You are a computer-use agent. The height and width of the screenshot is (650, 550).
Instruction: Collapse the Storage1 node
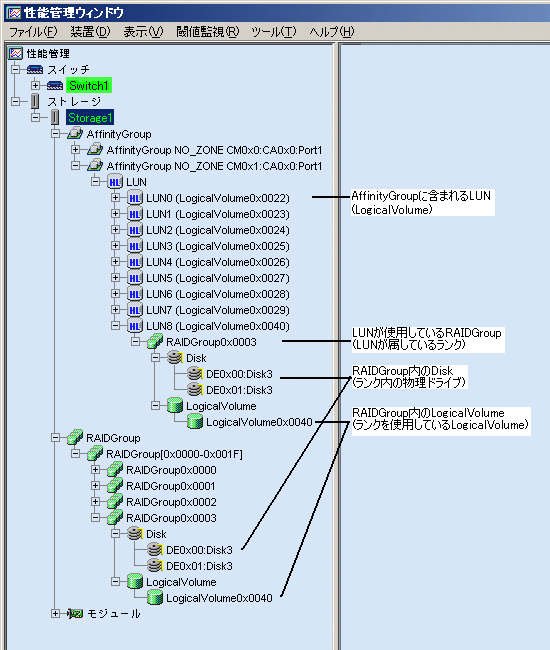click(36, 117)
